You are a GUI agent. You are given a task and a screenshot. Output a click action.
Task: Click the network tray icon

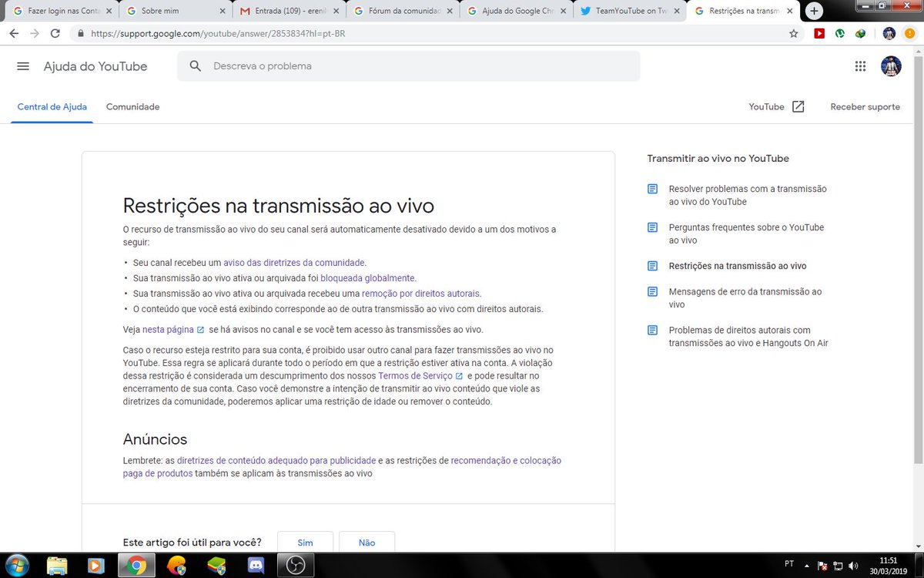pos(839,565)
